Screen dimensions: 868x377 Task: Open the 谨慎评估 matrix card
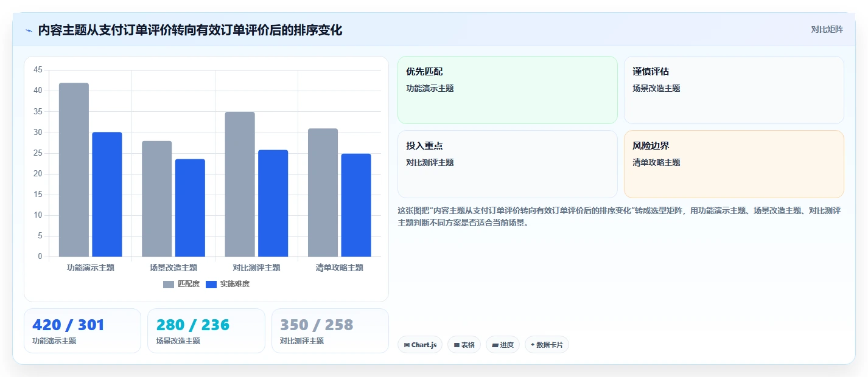point(734,90)
